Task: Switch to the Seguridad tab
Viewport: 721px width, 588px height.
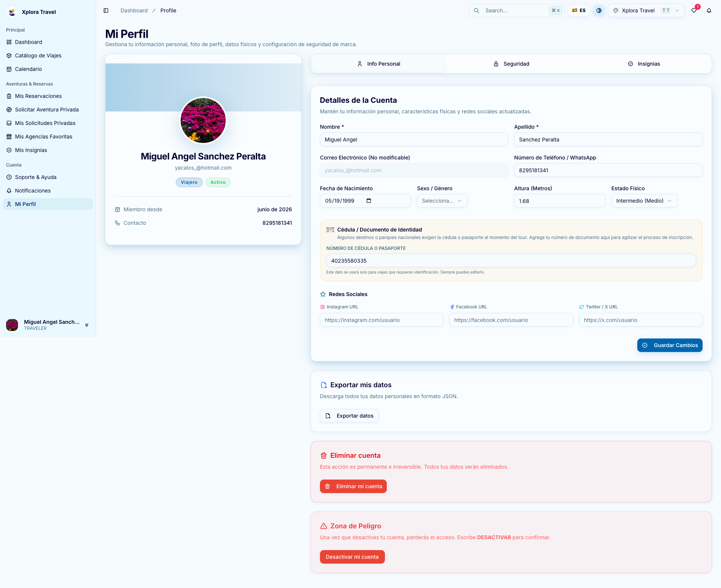Action: 511,64
